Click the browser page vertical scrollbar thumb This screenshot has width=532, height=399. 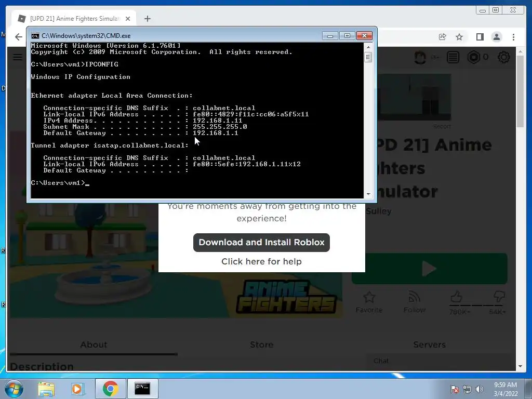[x=520, y=91]
